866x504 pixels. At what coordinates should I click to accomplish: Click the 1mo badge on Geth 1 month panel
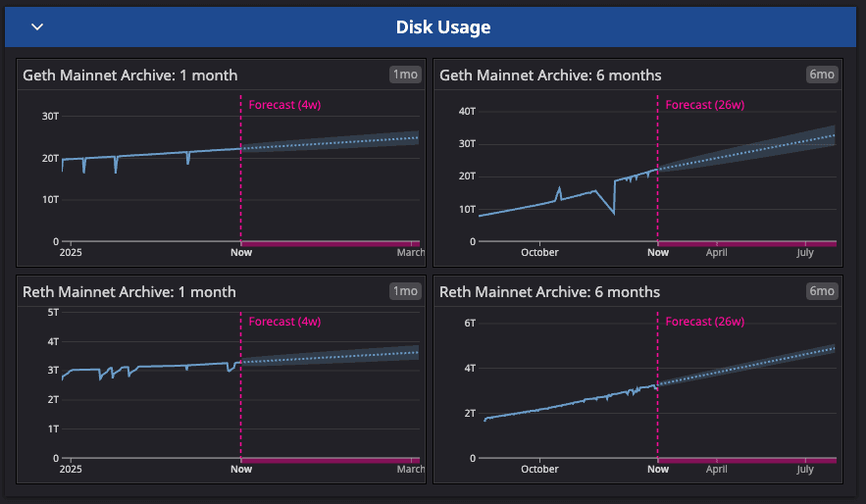tap(405, 75)
